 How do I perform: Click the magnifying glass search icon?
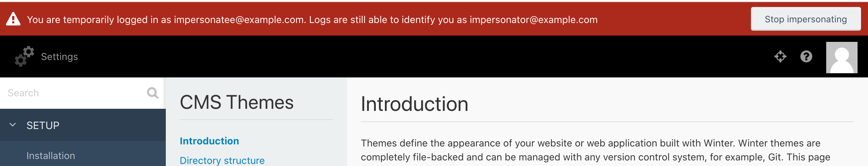coord(153,93)
